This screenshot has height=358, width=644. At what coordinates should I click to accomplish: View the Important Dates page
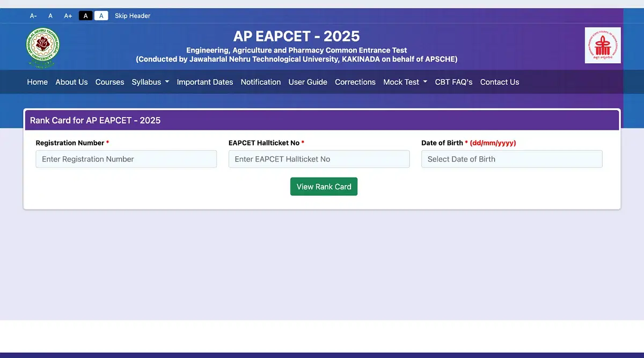click(x=205, y=82)
